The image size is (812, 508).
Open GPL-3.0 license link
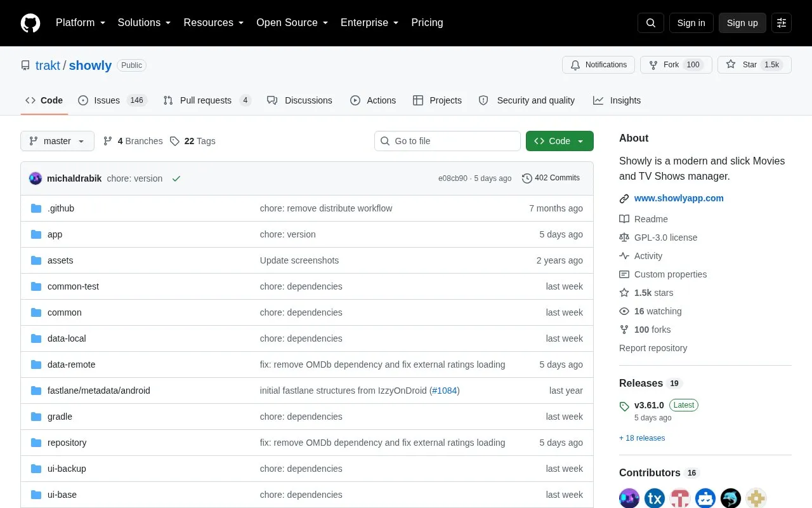665,237
